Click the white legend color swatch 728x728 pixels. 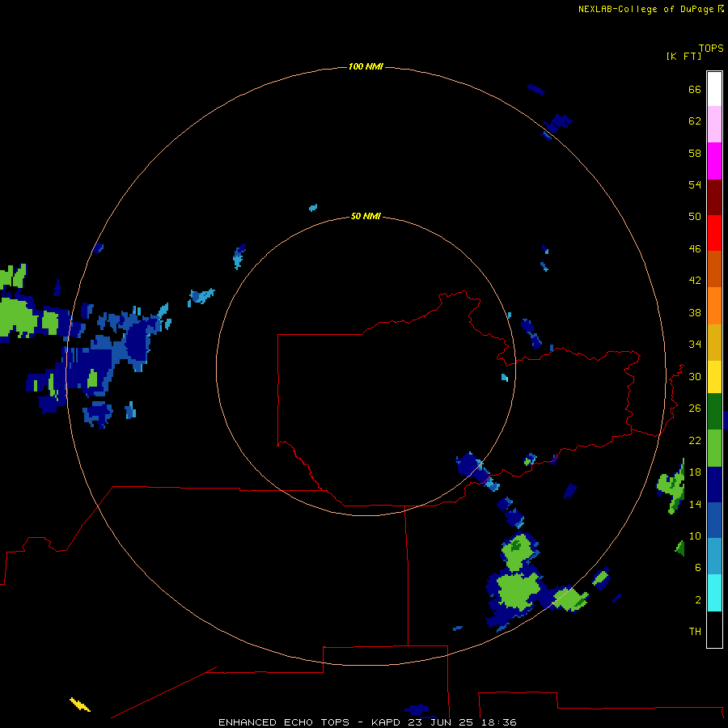[714, 89]
